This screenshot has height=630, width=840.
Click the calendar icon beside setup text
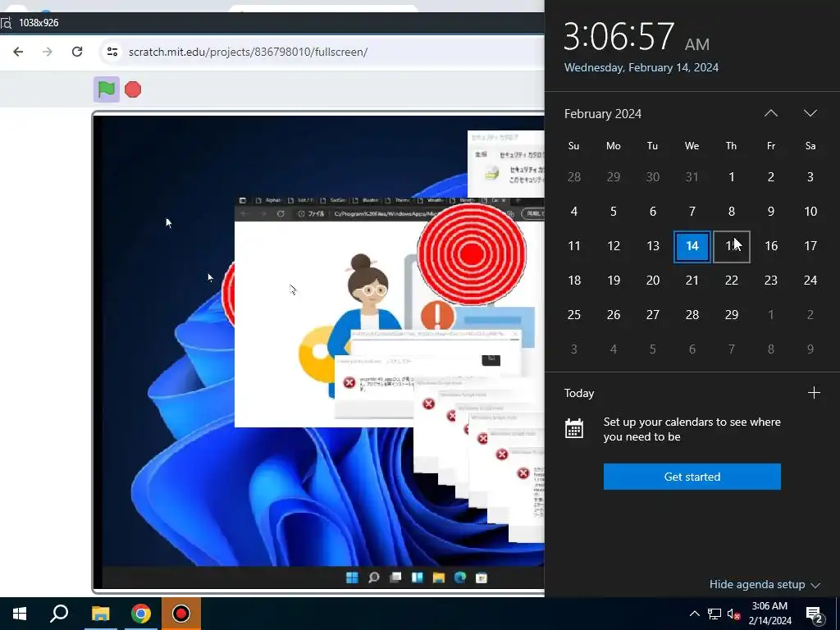pos(573,429)
